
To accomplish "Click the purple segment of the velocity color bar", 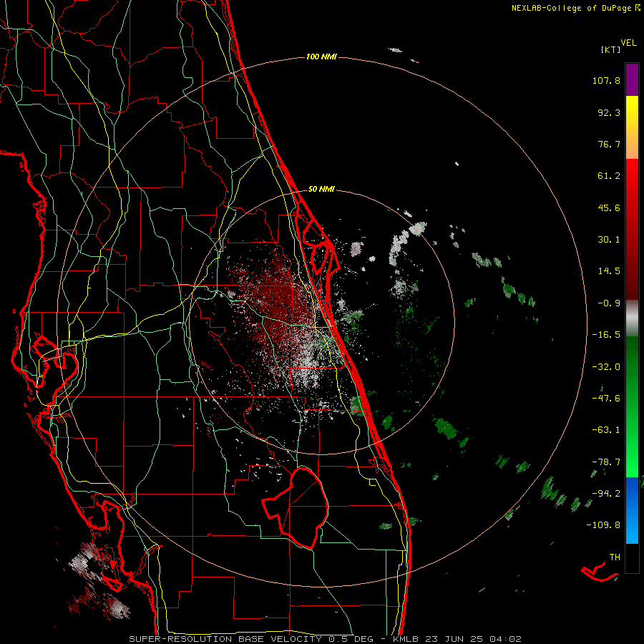I will [x=632, y=79].
